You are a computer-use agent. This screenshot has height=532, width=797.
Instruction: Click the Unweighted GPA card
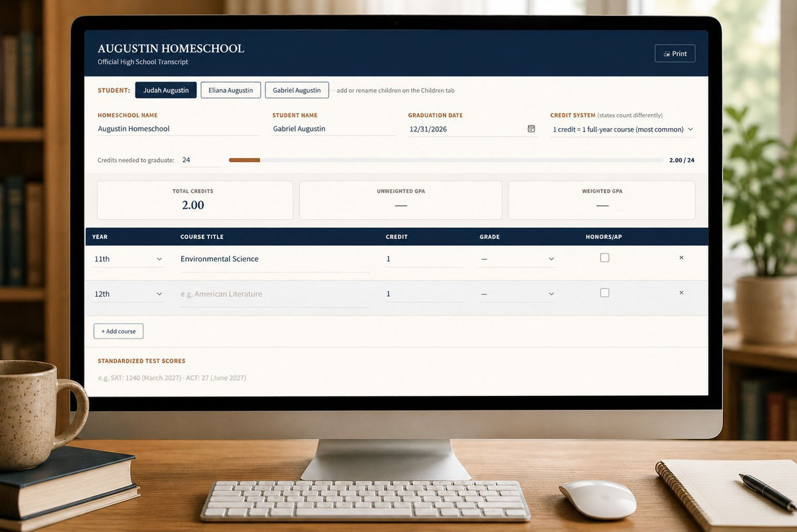400,200
